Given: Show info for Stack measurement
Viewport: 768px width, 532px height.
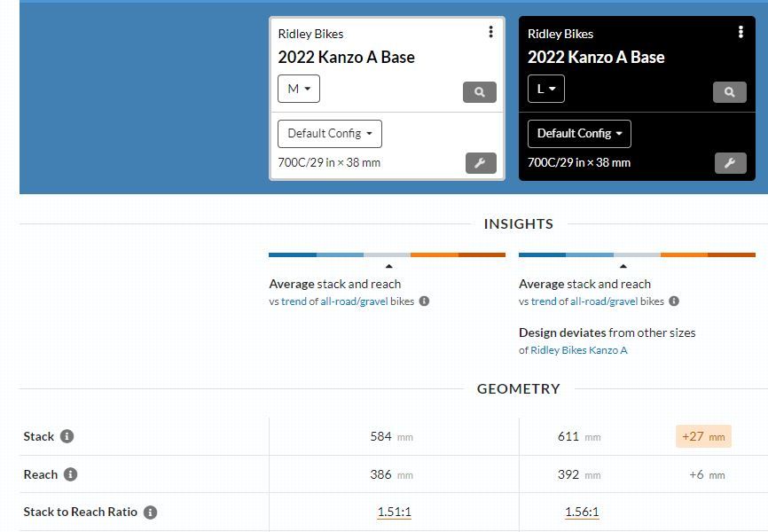Looking at the screenshot, I should [67, 436].
